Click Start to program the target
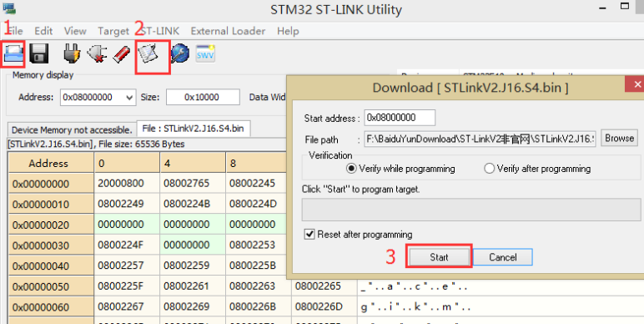Viewport: 644px width, 324px height. [439, 257]
